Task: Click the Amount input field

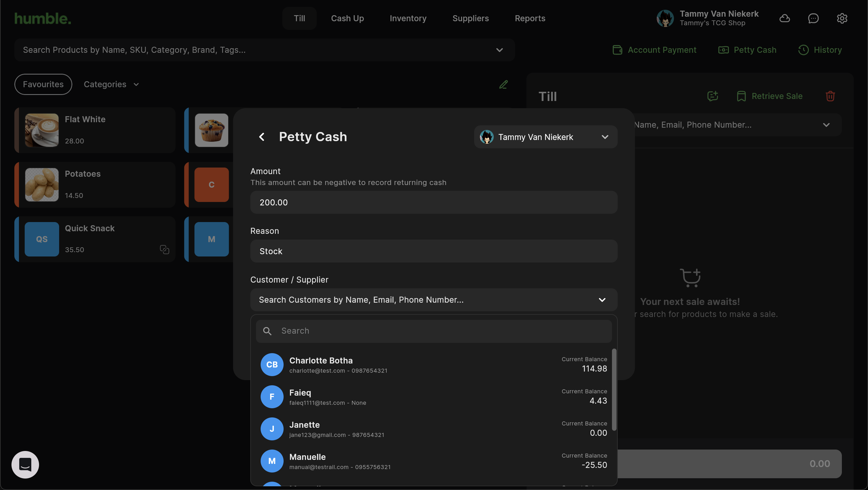Action: pyautogui.click(x=433, y=203)
